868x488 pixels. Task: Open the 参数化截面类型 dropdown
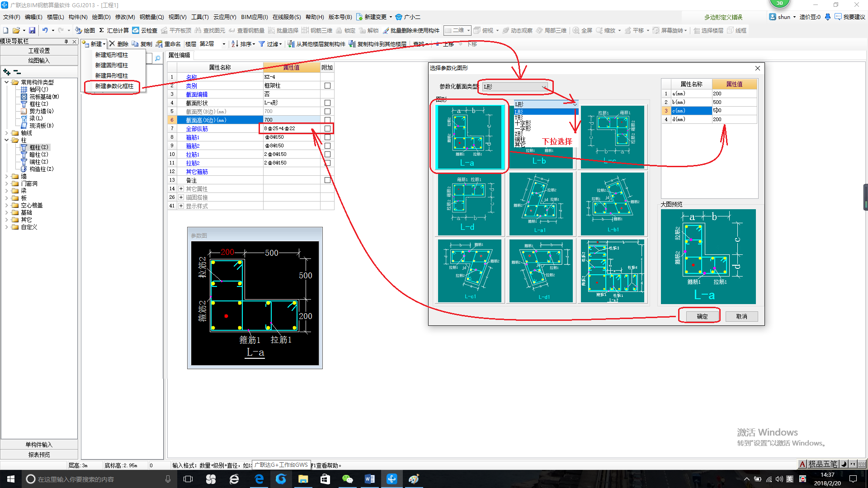[x=515, y=86]
